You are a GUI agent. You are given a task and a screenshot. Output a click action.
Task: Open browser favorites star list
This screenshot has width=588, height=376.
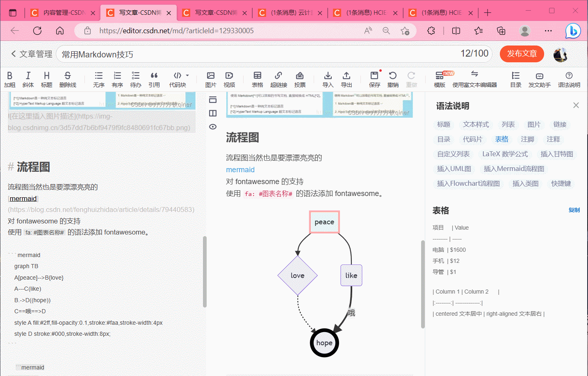479,30
